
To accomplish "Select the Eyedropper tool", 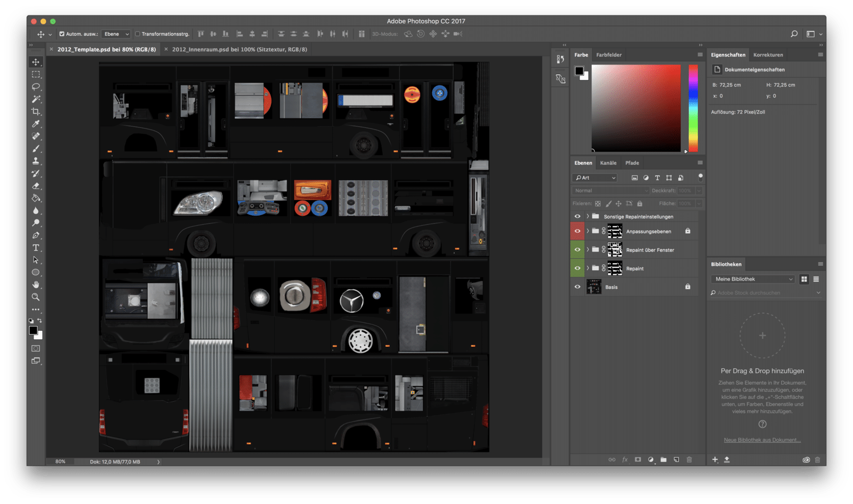I will click(36, 124).
